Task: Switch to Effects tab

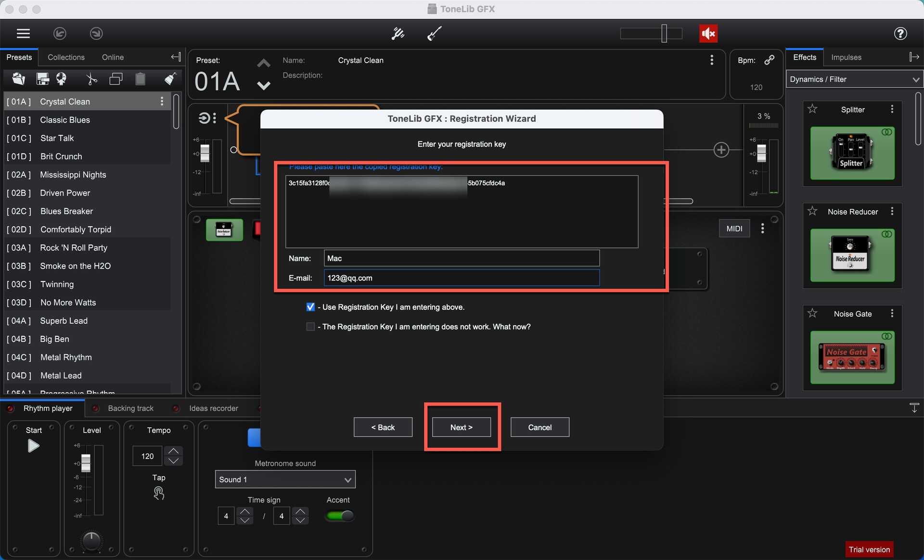Action: [805, 57]
